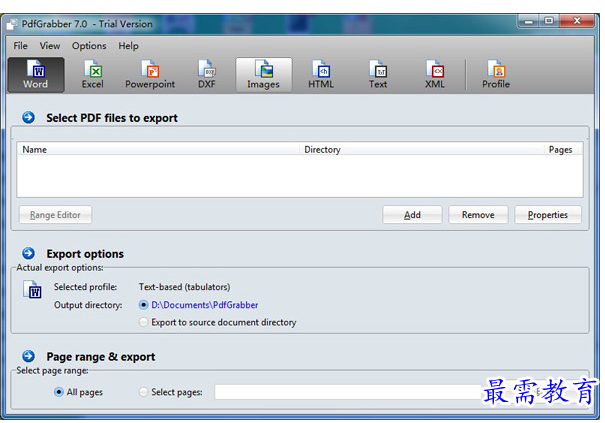Maximize the PdfGrabber window

pyautogui.click(x=549, y=21)
